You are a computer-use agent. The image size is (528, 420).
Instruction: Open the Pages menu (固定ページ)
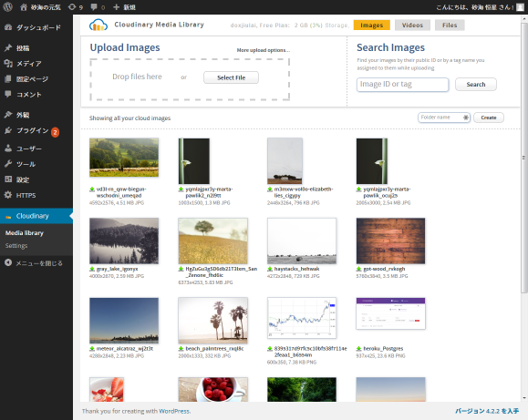[x=36, y=79]
